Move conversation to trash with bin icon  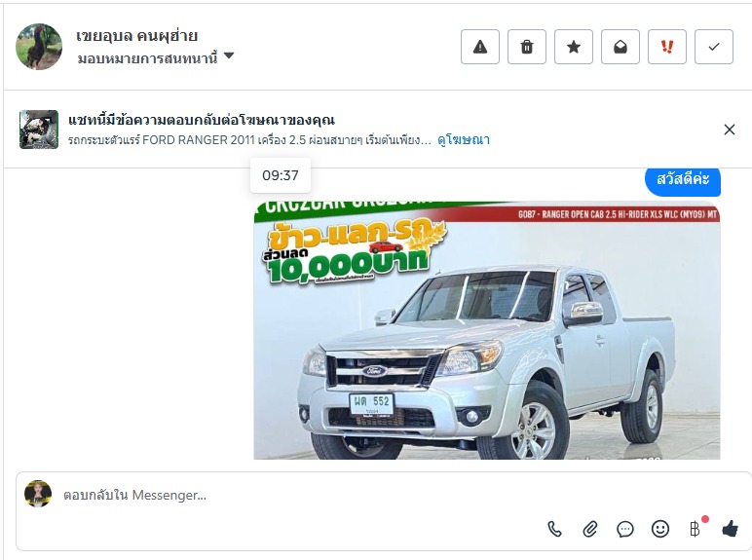coord(527,47)
